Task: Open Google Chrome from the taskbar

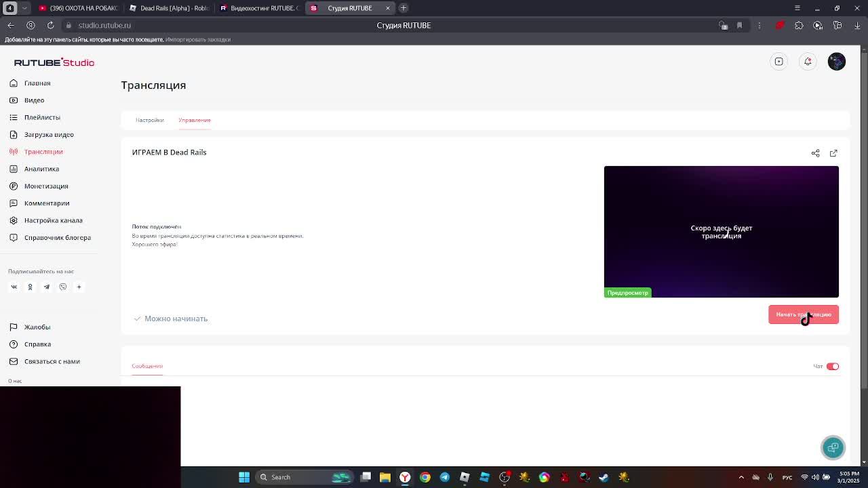Action: pos(425,477)
